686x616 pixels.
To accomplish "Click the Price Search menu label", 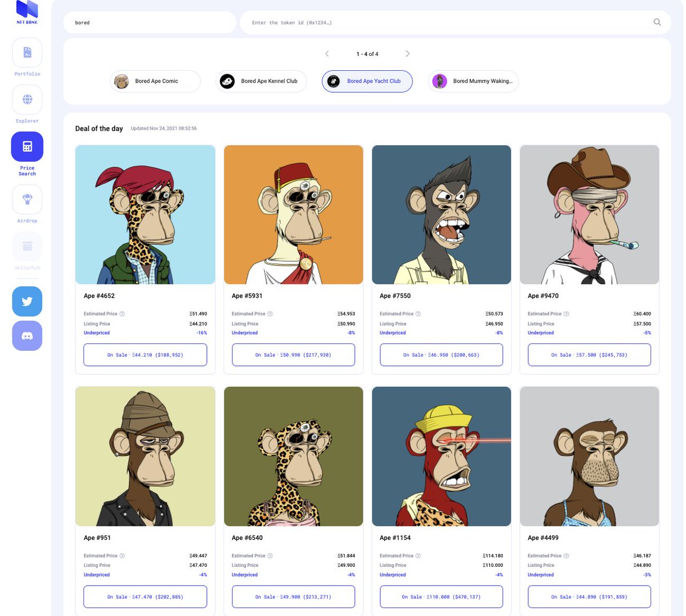I will [x=27, y=171].
